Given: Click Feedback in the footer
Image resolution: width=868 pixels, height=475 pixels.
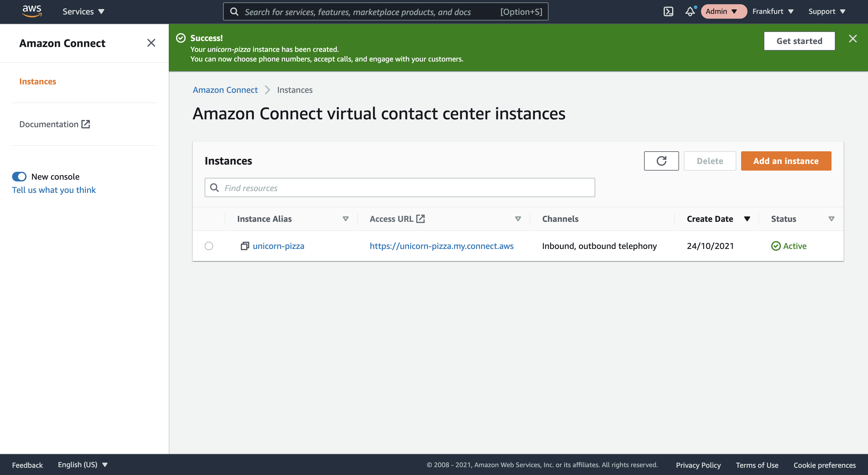Looking at the screenshot, I should (x=27, y=465).
